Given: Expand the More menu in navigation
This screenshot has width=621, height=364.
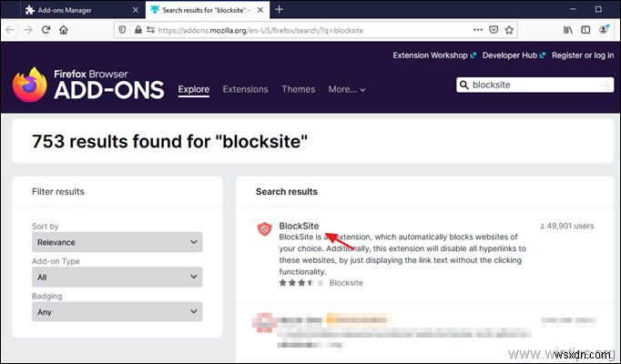Looking at the screenshot, I should point(347,89).
